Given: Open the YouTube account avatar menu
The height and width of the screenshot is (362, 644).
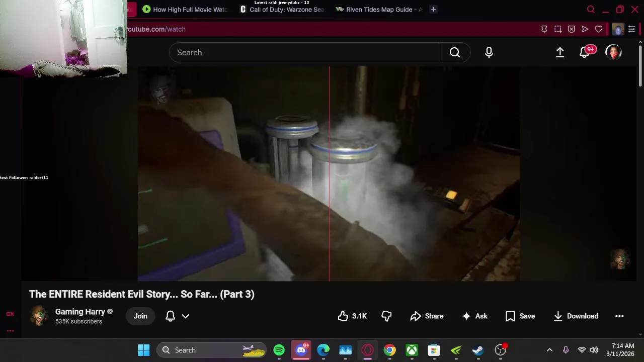Looking at the screenshot, I should tap(613, 52).
